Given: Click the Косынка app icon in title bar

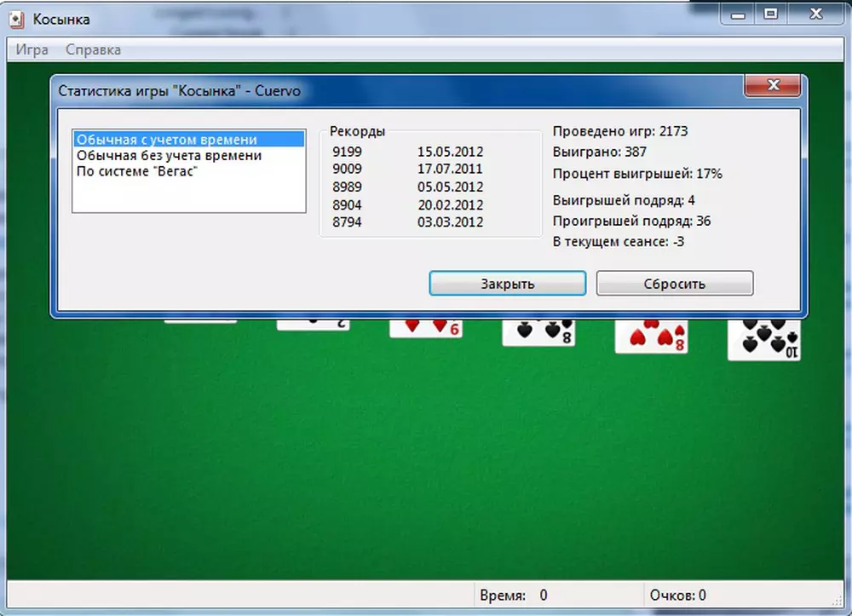Looking at the screenshot, I should click(x=16, y=18).
